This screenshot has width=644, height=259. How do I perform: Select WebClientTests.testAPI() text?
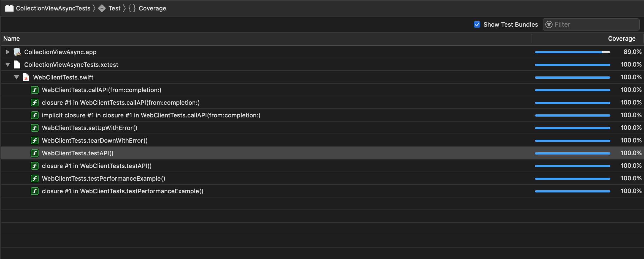(78, 153)
